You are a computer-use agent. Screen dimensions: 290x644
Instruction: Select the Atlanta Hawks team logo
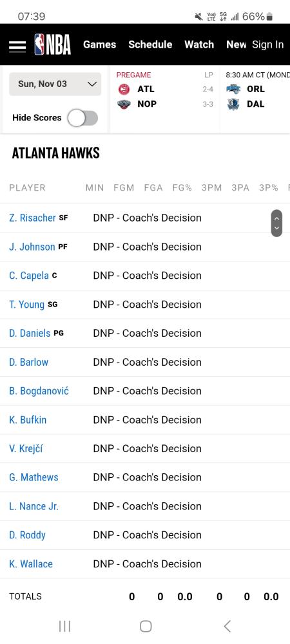(x=124, y=89)
